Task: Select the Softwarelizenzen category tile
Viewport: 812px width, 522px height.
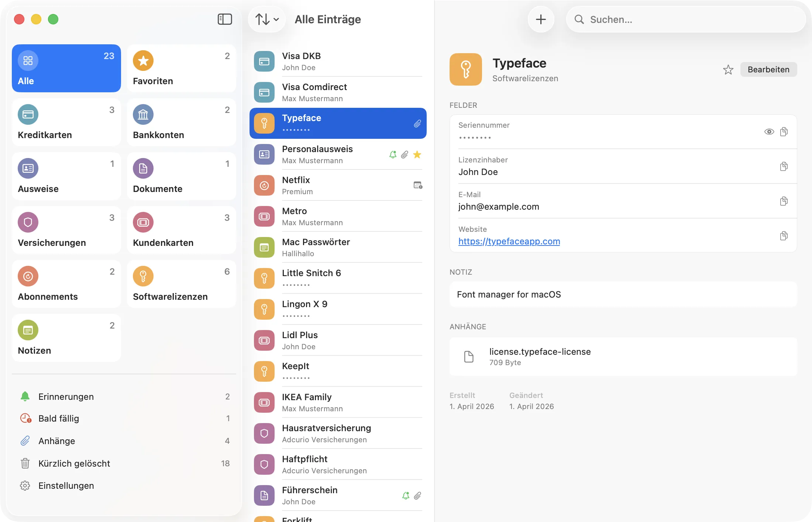Action: tap(181, 284)
